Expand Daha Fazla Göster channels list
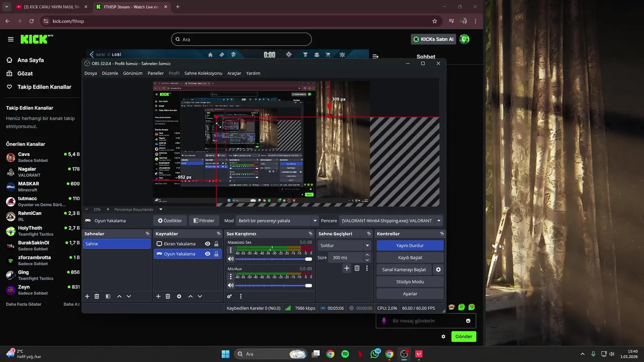 (24, 304)
